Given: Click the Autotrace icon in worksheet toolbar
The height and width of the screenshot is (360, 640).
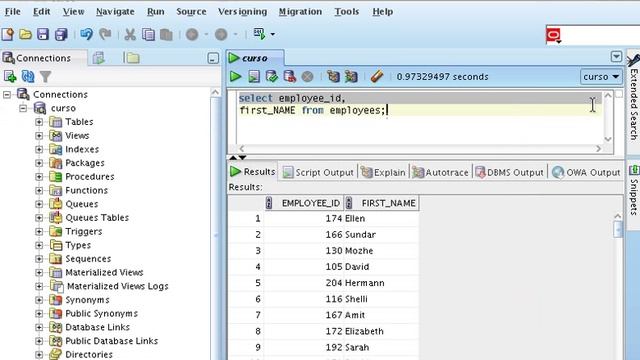Looking at the screenshot, I should tap(351, 76).
